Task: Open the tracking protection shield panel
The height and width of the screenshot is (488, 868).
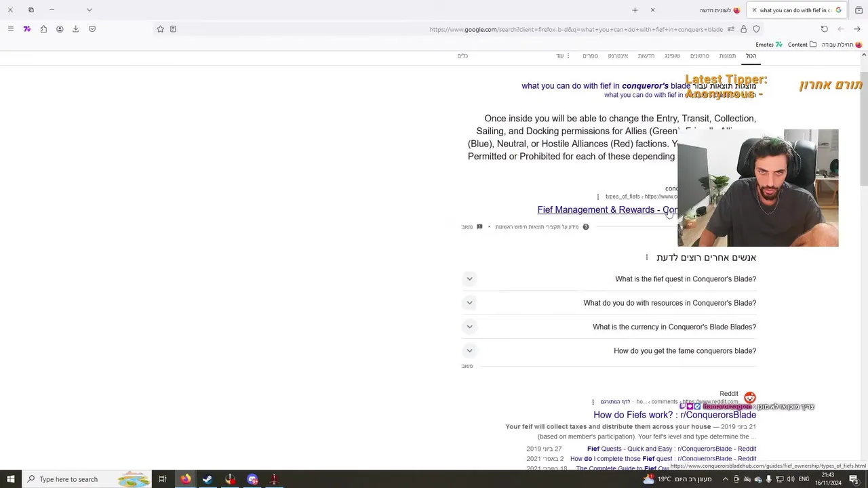Action: 756,29
